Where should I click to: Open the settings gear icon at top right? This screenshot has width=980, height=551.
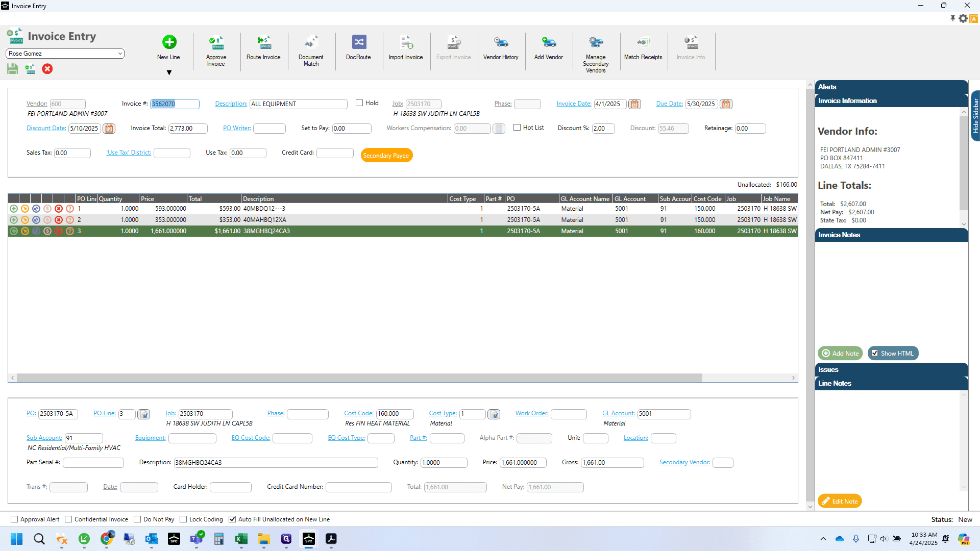[x=963, y=18]
